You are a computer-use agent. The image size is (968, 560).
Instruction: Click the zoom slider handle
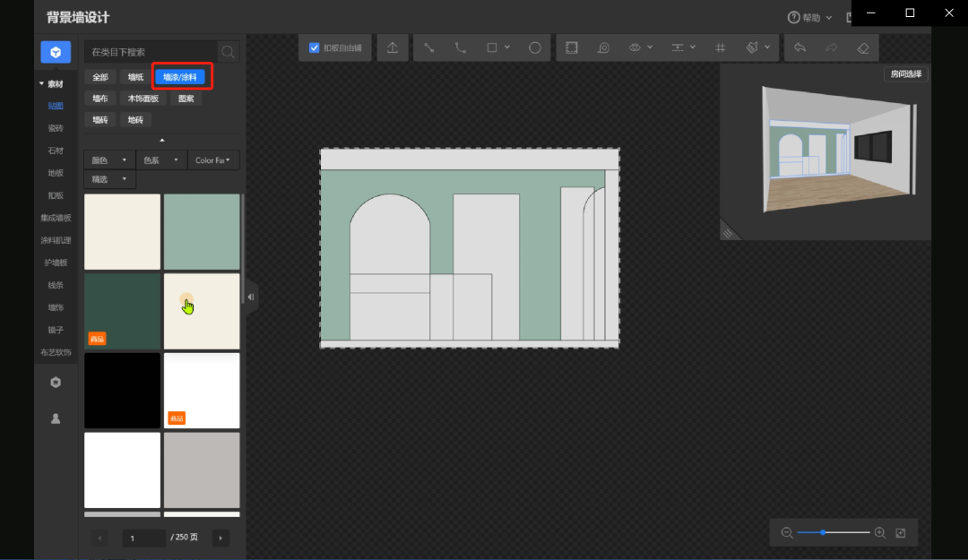click(823, 532)
